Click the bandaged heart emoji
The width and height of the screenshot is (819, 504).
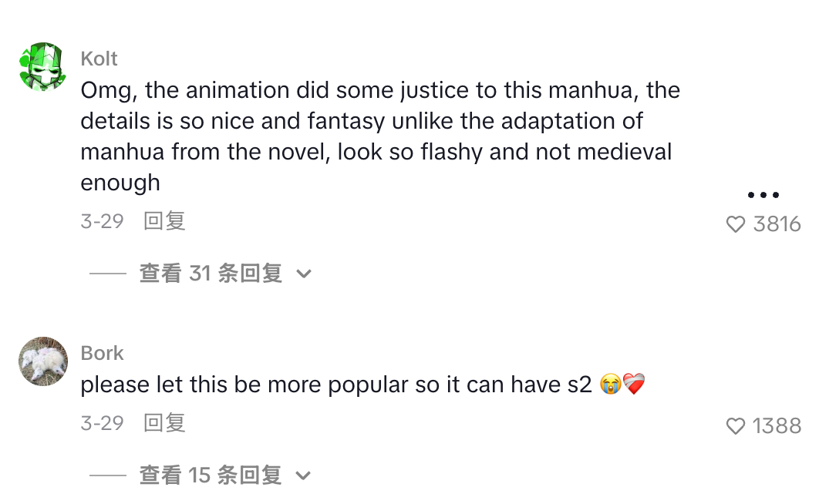point(634,385)
